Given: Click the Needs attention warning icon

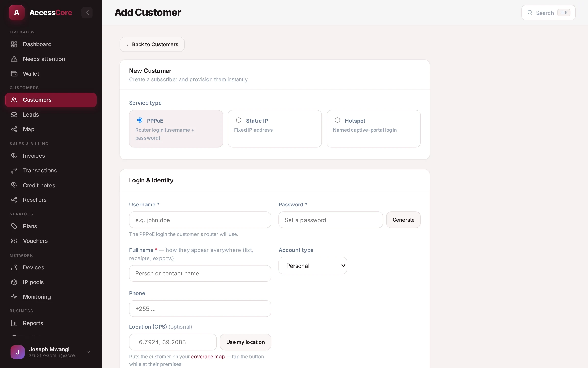Looking at the screenshot, I should [x=14, y=59].
